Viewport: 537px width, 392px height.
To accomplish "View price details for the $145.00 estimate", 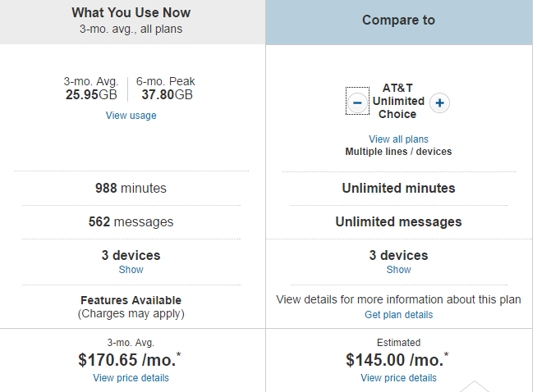I will pyautogui.click(x=398, y=378).
